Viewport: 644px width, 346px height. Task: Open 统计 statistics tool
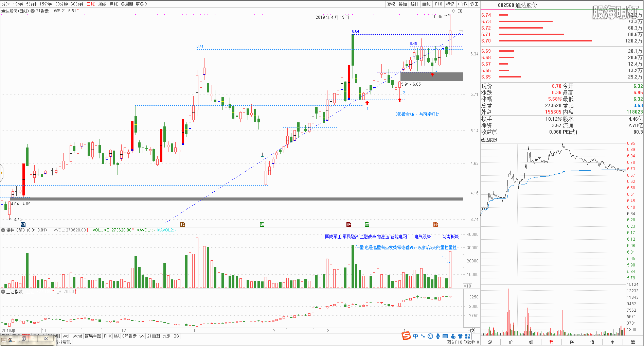point(414,4)
